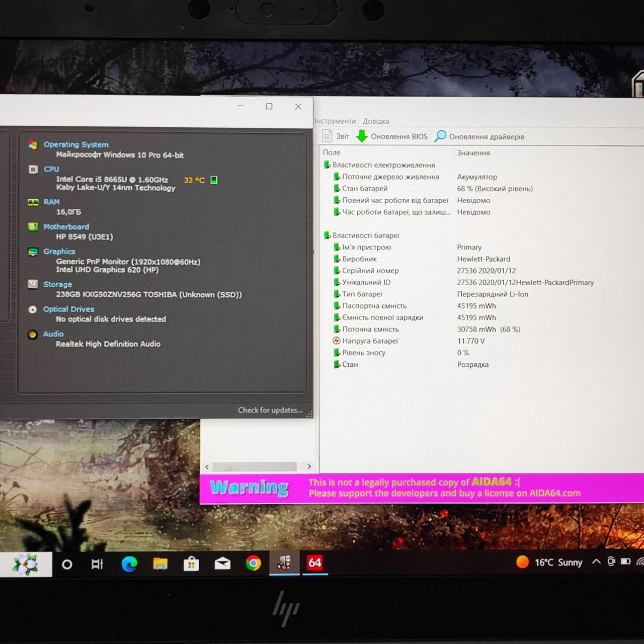Collapse the Властивості батареї group
This screenshot has width=644, height=644.
pos(327,235)
